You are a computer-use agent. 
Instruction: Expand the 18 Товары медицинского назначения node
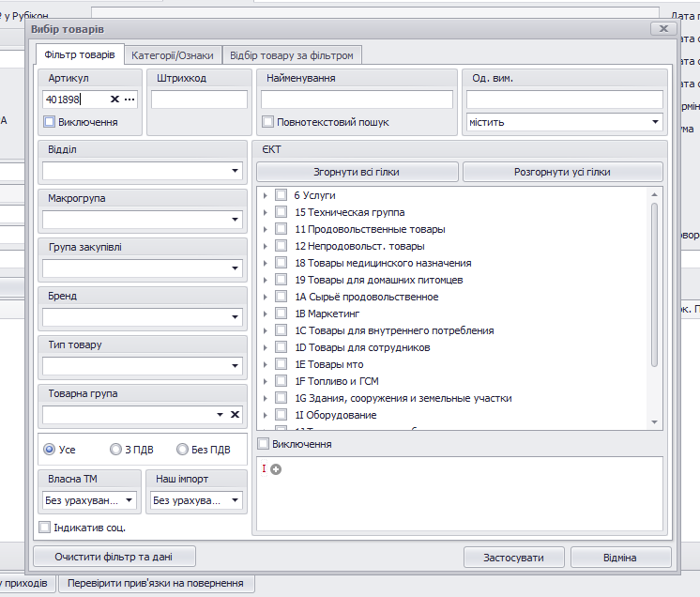(x=266, y=263)
